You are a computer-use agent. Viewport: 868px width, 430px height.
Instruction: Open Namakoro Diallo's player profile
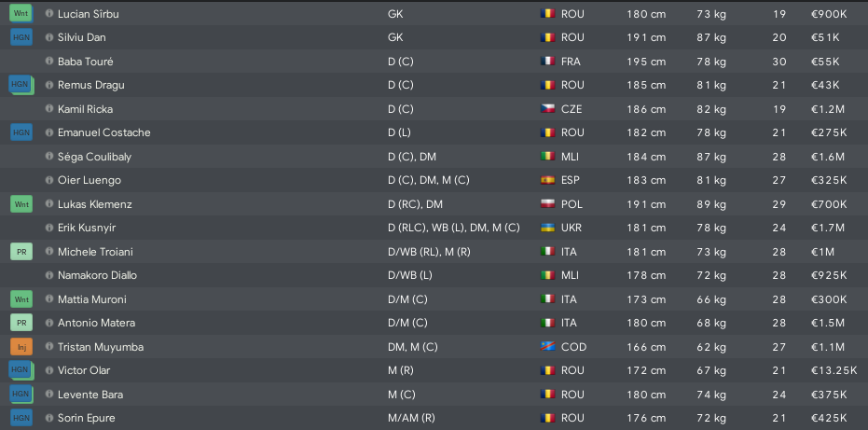97,275
